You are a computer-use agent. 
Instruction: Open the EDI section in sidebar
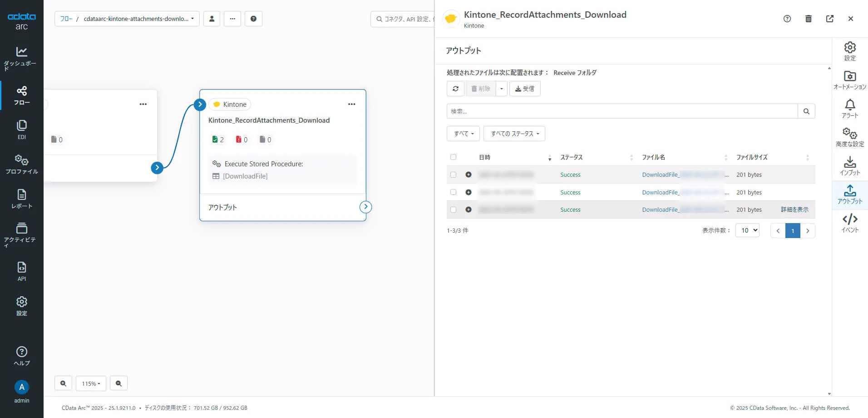coord(21,129)
